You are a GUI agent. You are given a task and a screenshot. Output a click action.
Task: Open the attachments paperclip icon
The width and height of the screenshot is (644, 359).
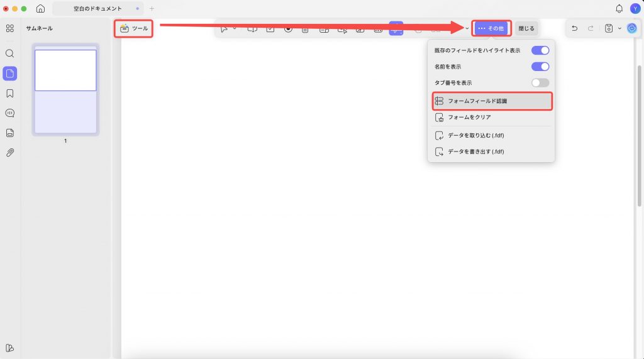pos(10,152)
